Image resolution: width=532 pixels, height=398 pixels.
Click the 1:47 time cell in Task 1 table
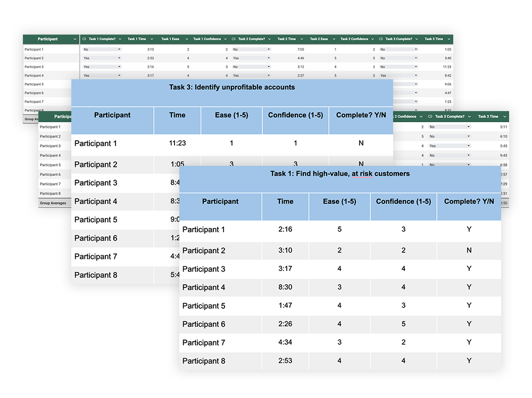tap(285, 306)
